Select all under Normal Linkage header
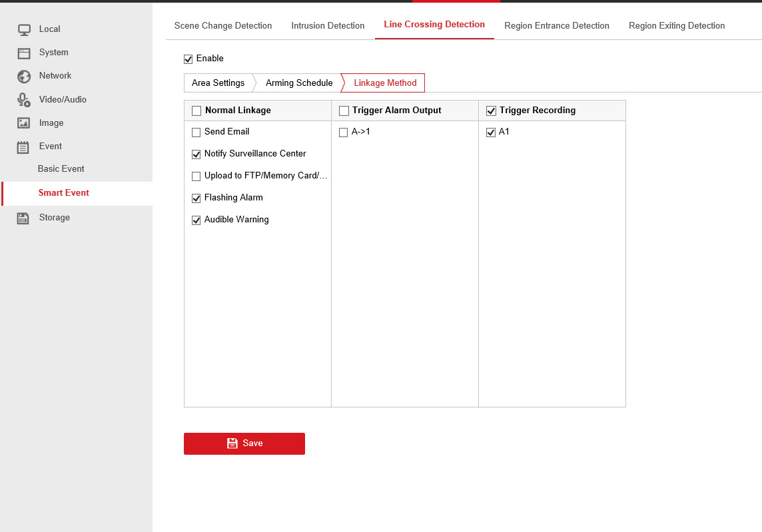The height and width of the screenshot is (532, 762). (x=196, y=111)
